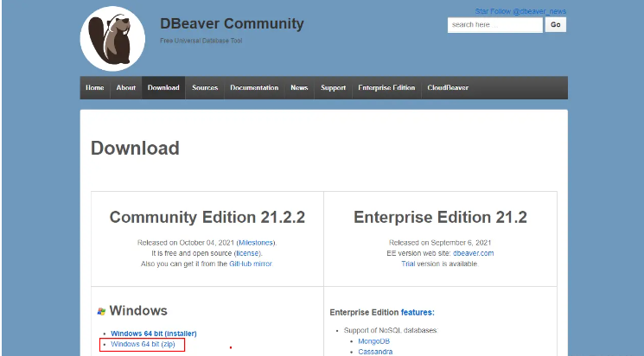Image resolution: width=644 pixels, height=356 pixels.
Task: Go to the Enterprise Edition page
Action: [x=386, y=88]
